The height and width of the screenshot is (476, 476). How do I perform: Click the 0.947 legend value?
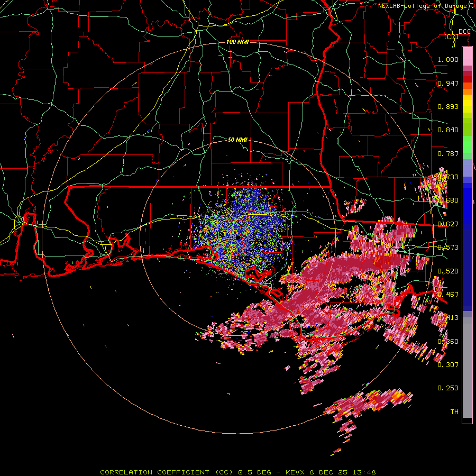(x=448, y=83)
